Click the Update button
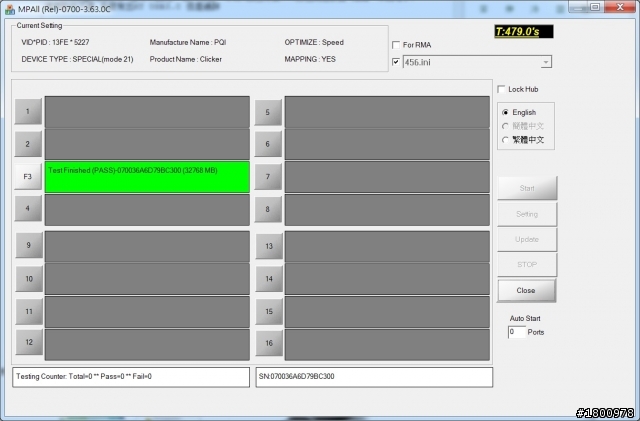Image resolution: width=640 pixels, height=421 pixels. pyautogui.click(x=527, y=239)
